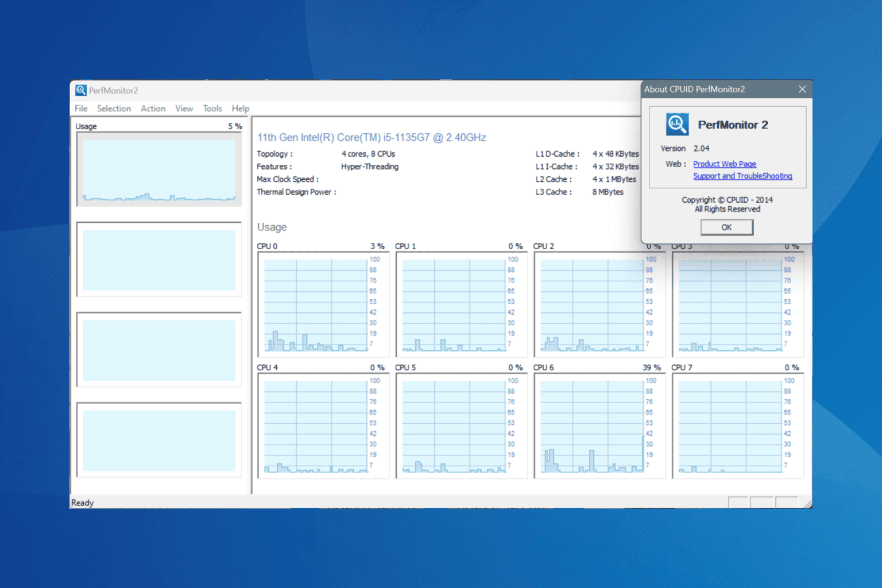The height and width of the screenshot is (588, 882).
Task: Click the Ready status bar text
Action: click(82, 502)
